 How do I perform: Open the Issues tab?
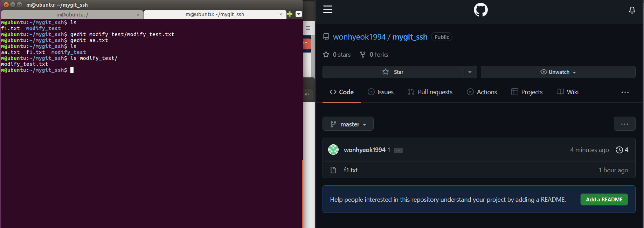tap(381, 92)
